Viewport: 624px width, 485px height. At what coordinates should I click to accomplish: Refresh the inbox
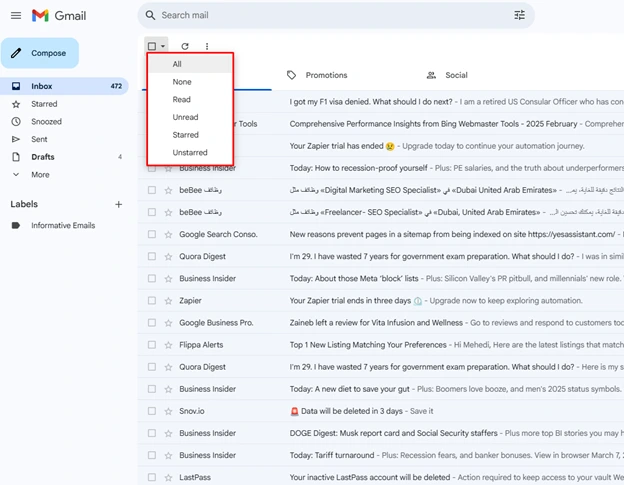coord(185,46)
